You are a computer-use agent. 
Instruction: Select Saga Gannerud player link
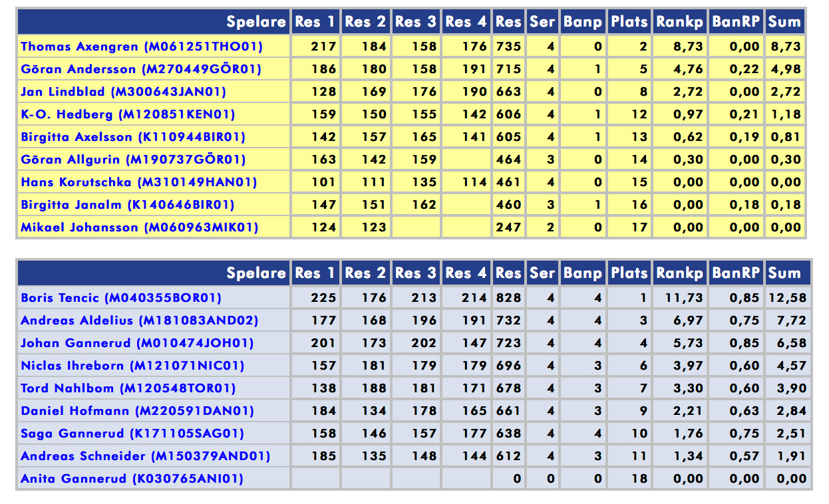(132, 434)
